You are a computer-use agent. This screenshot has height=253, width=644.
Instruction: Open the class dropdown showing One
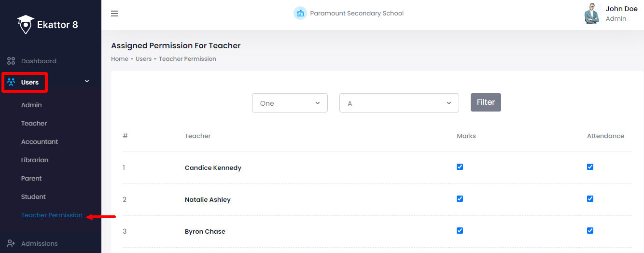pos(290,103)
